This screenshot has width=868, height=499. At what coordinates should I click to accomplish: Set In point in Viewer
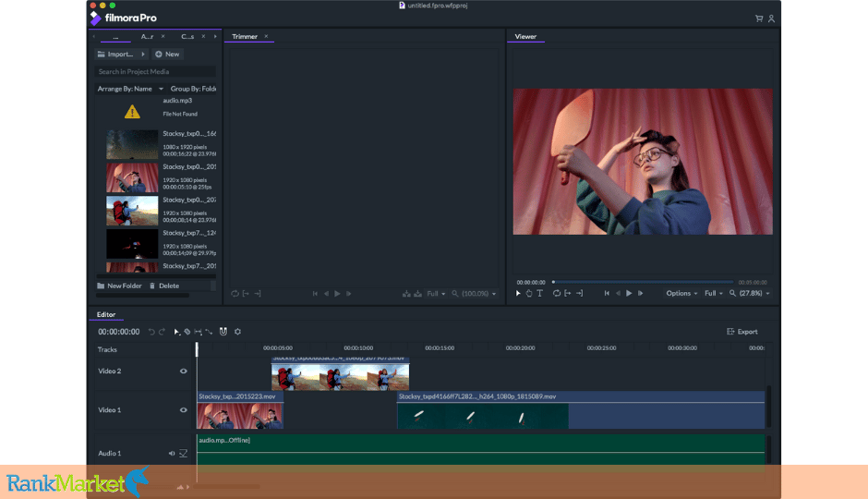567,294
